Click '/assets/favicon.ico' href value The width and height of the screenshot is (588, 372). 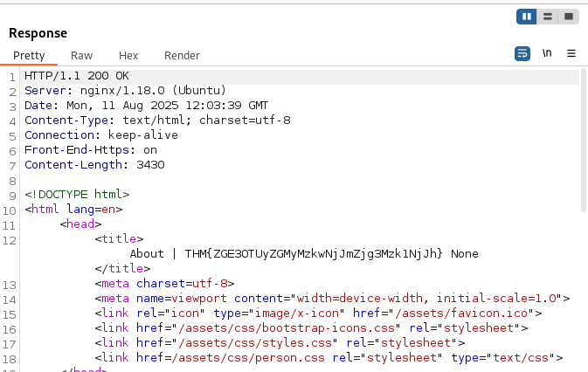point(461,313)
